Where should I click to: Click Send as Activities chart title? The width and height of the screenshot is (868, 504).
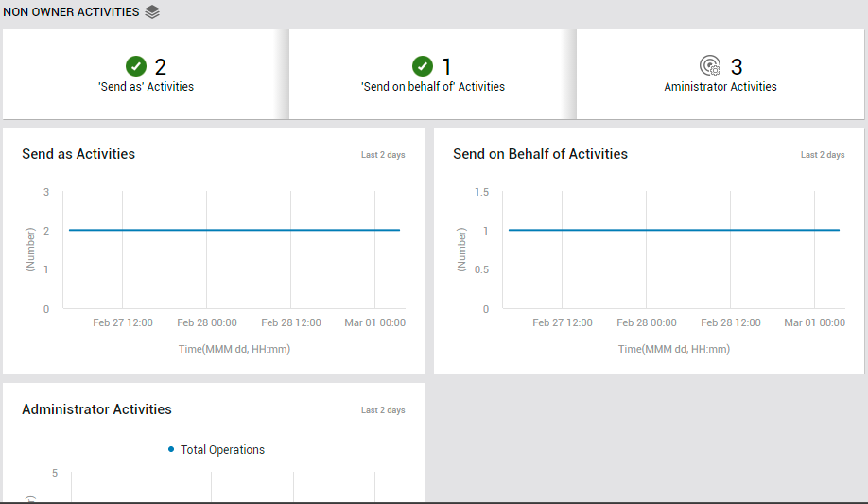(78, 154)
